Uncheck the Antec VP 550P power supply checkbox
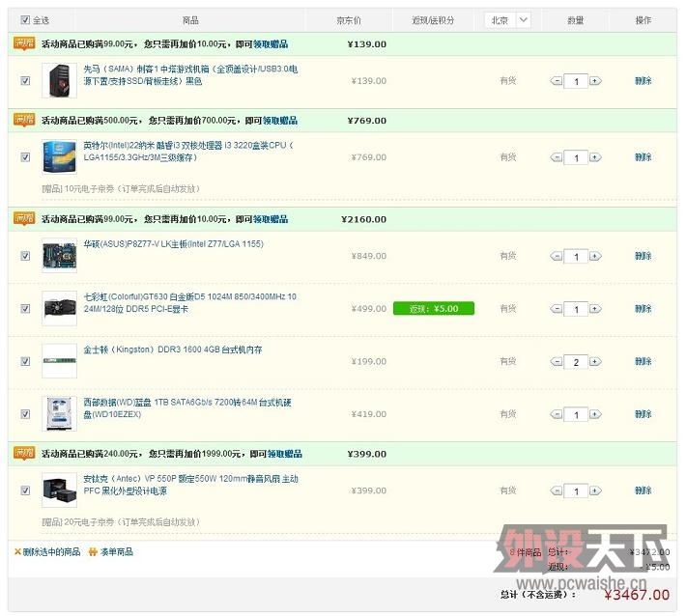 coord(25,490)
